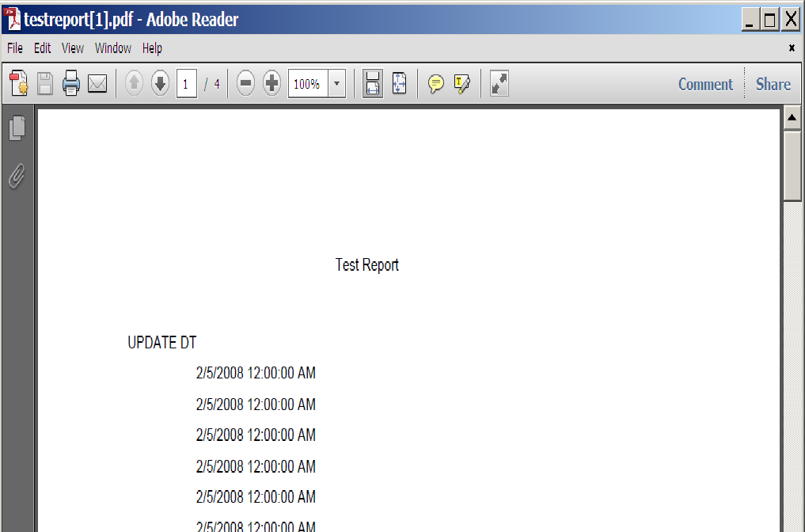Click the Email document icon

pos(97,83)
